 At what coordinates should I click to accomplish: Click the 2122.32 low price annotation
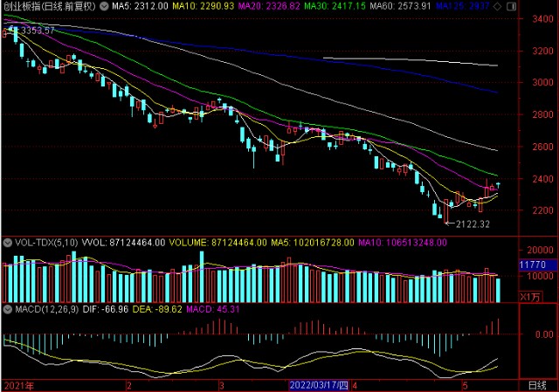pyautogui.click(x=473, y=224)
